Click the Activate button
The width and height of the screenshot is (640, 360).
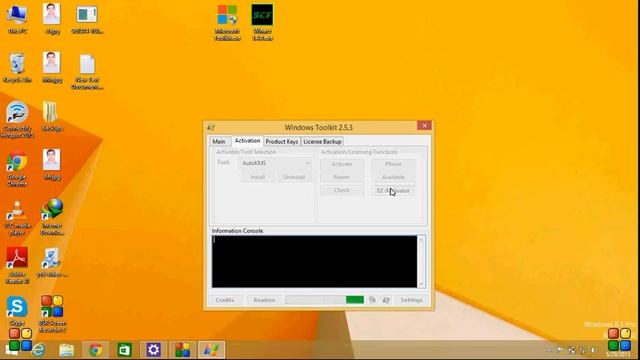click(342, 164)
